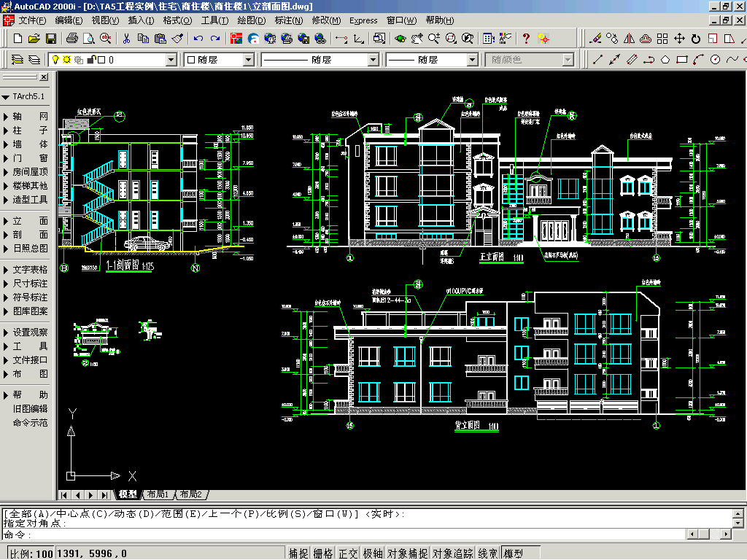
Task: Open a drawing file with Open icon
Action: tap(34, 39)
